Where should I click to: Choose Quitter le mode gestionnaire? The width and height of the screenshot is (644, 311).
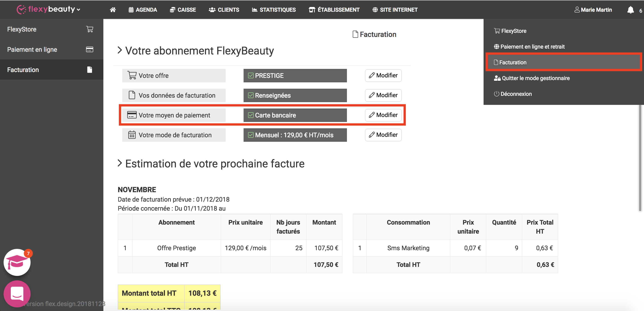tap(532, 78)
